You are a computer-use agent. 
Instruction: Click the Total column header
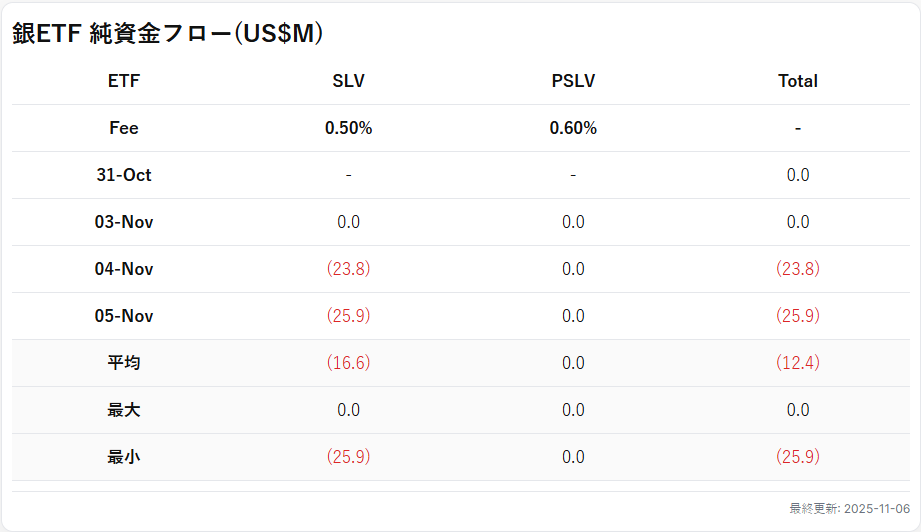point(797,81)
